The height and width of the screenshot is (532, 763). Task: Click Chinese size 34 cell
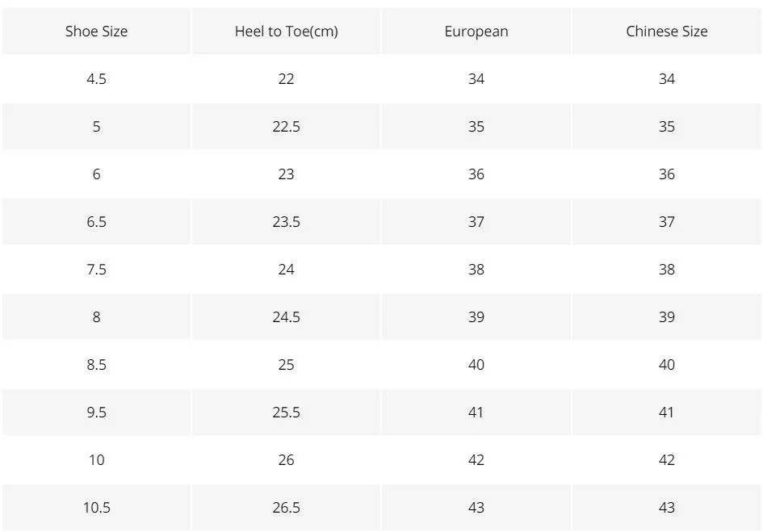point(667,79)
